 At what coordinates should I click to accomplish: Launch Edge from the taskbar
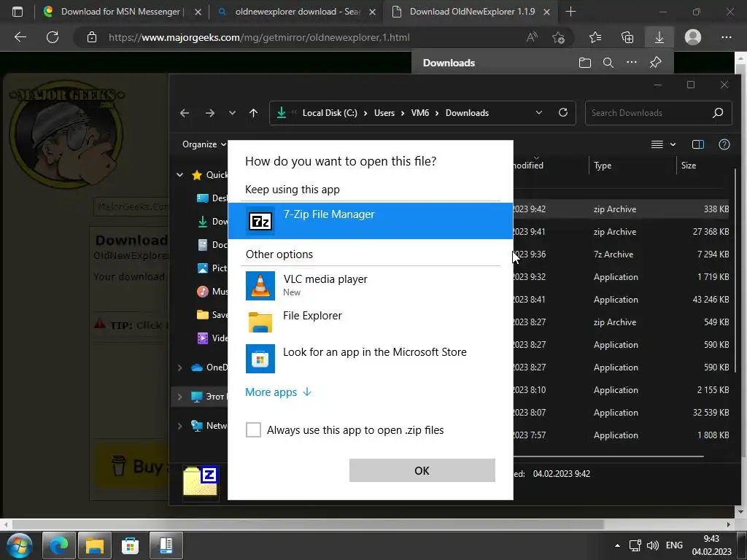[58, 545]
